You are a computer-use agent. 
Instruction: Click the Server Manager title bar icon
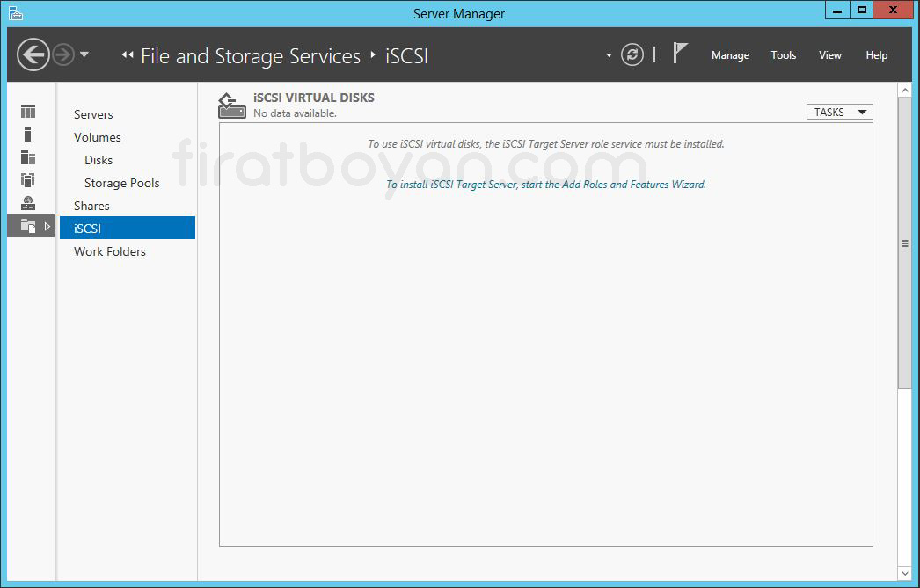click(16, 13)
